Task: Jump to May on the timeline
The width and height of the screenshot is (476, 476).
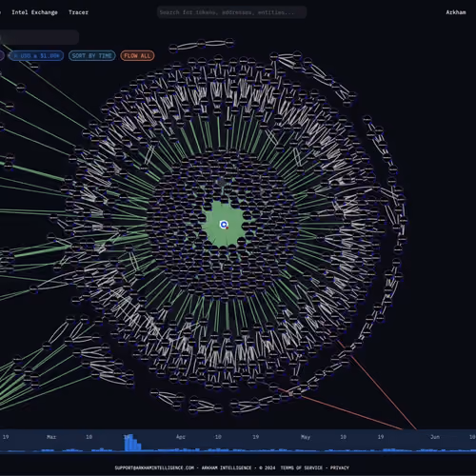Action: coord(306,437)
